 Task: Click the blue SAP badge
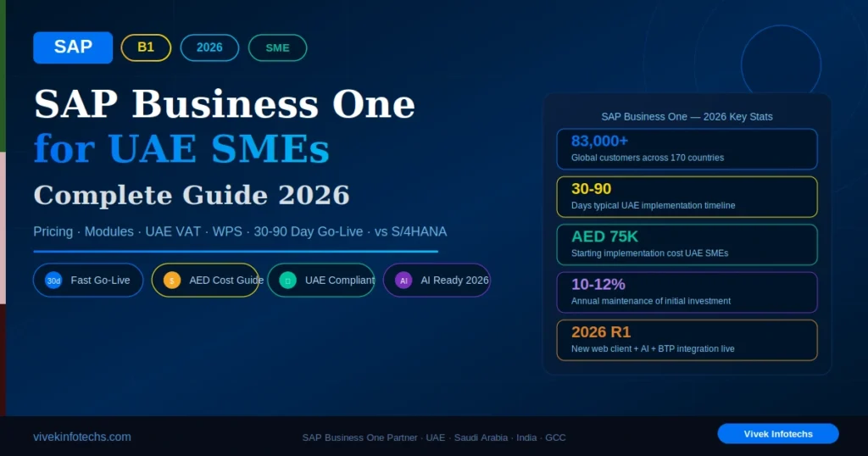pos(73,47)
